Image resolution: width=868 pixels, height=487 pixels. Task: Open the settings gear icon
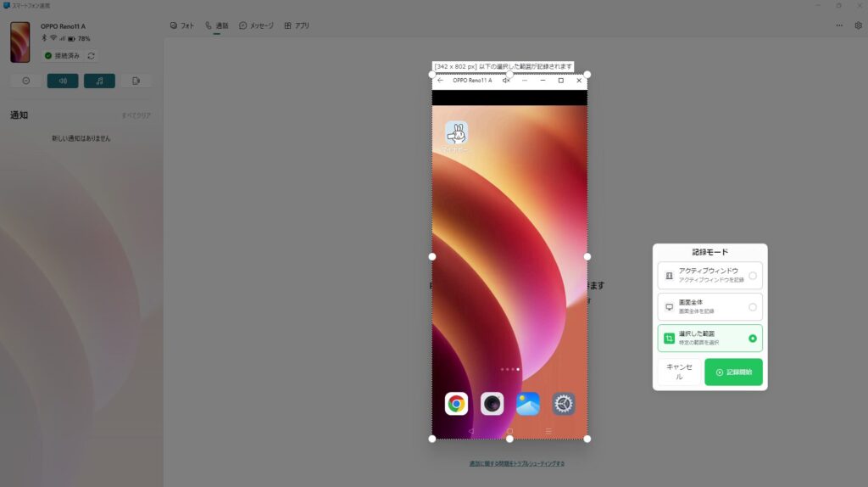(x=858, y=25)
